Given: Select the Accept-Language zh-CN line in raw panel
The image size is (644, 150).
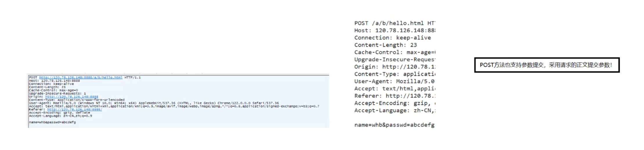Looking at the screenshot, I should coord(60,116).
